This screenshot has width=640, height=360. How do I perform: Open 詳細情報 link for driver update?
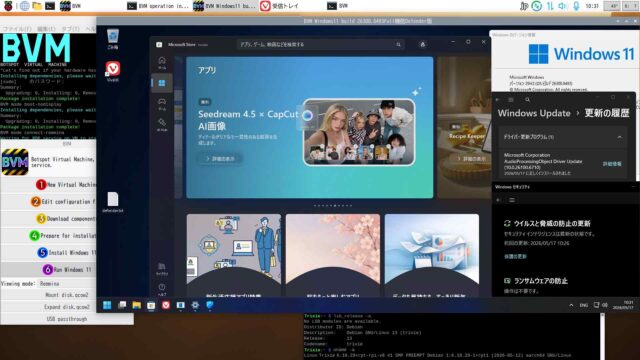coord(612,164)
